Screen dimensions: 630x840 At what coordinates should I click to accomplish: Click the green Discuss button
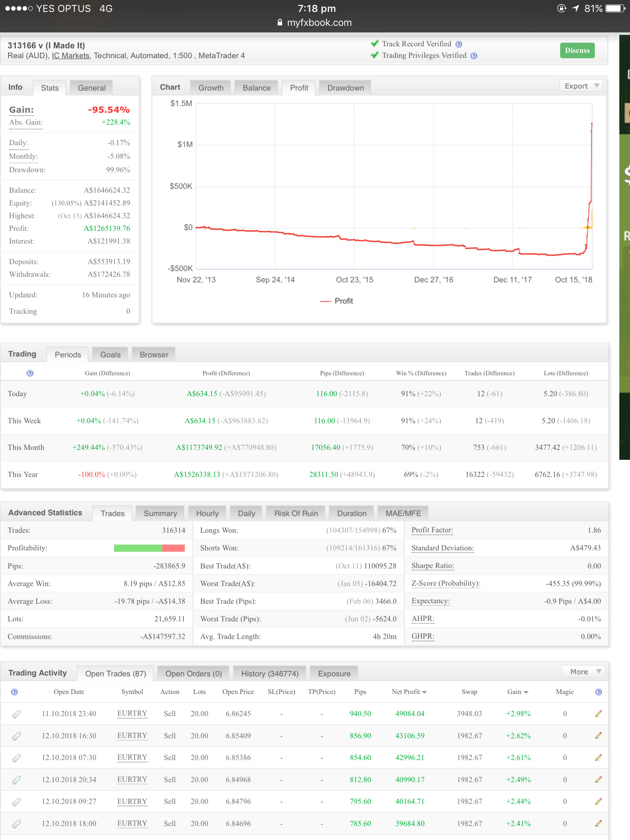tap(577, 50)
